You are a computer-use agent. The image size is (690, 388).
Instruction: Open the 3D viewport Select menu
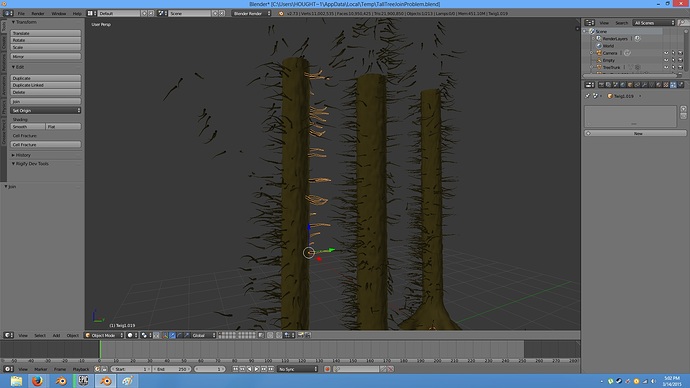[40, 335]
